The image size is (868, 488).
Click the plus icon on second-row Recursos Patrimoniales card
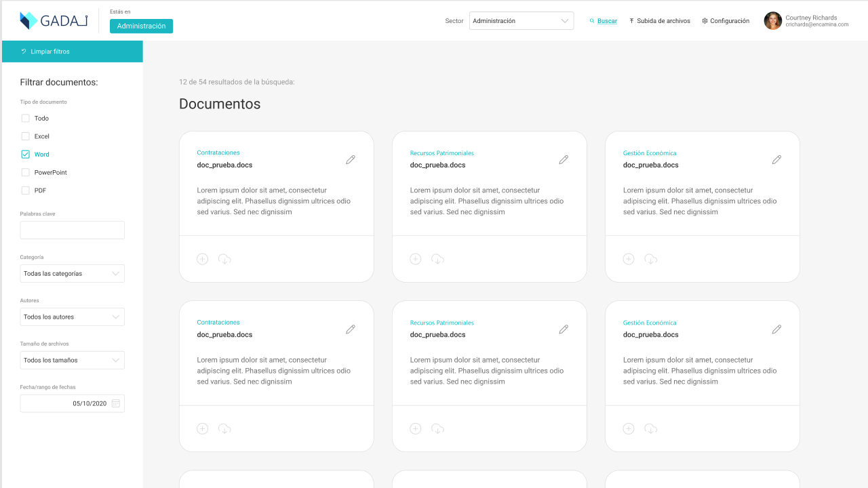pos(416,428)
